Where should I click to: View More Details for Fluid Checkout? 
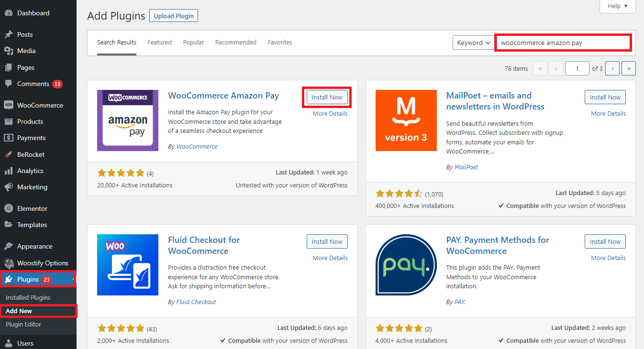[330, 258]
